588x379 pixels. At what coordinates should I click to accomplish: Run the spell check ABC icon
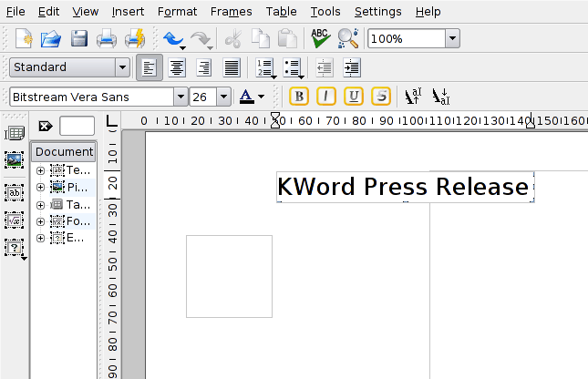click(320, 39)
